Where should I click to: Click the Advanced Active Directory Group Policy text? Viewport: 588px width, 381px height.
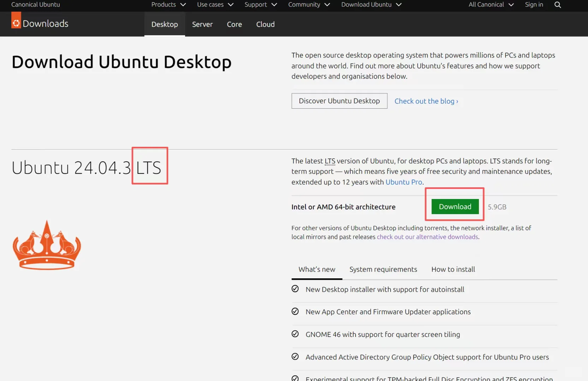tap(427, 357)
